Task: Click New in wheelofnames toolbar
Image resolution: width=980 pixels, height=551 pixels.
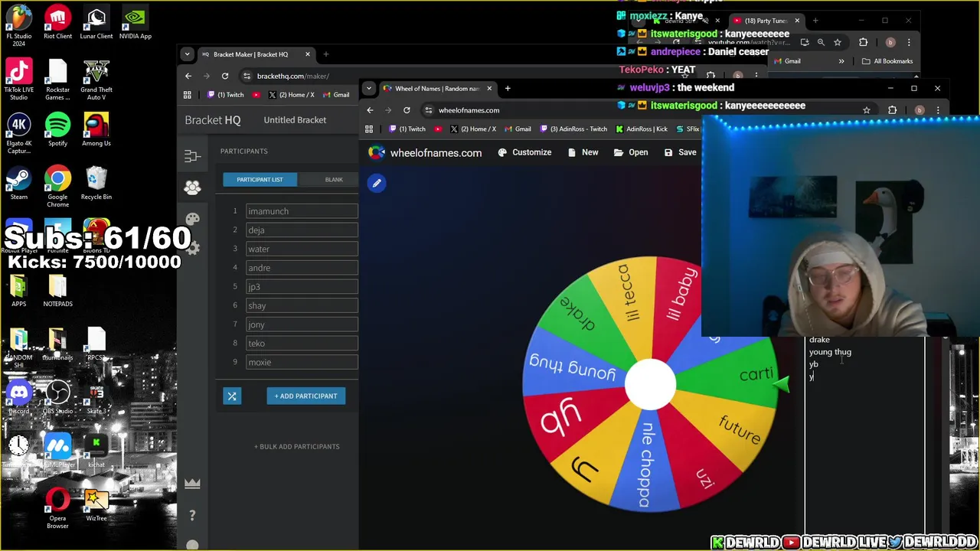Action: tap(583, 152)
